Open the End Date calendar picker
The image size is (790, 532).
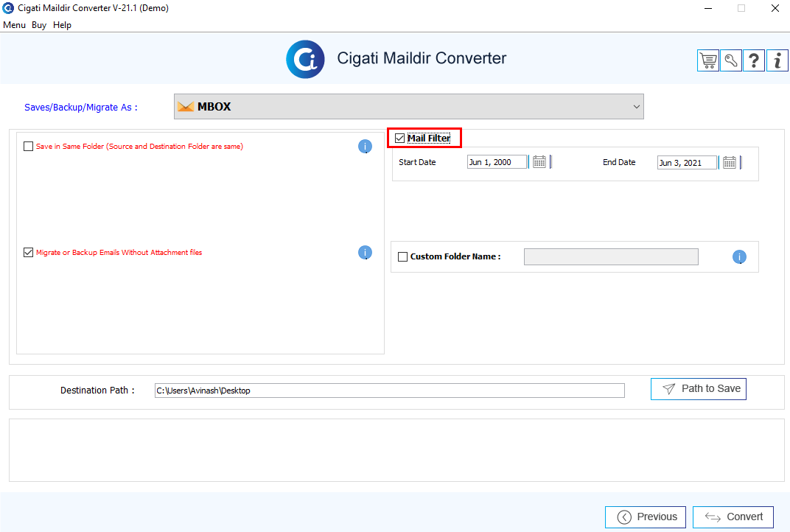pos(729,163)
